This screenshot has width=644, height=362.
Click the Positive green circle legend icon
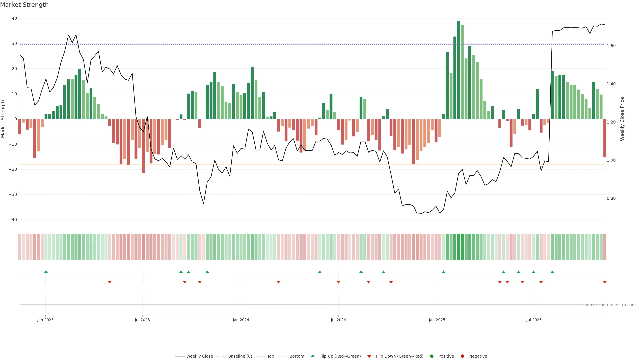pos(432,356)
